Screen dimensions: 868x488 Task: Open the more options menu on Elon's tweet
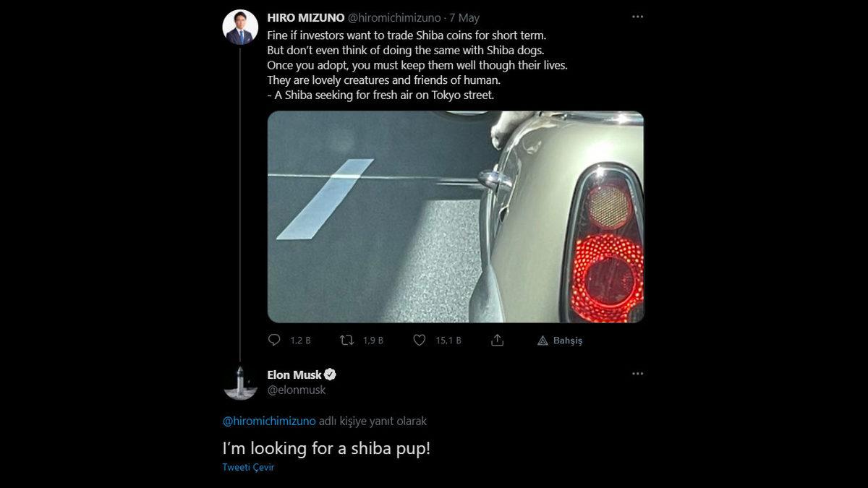pos(637,374)
